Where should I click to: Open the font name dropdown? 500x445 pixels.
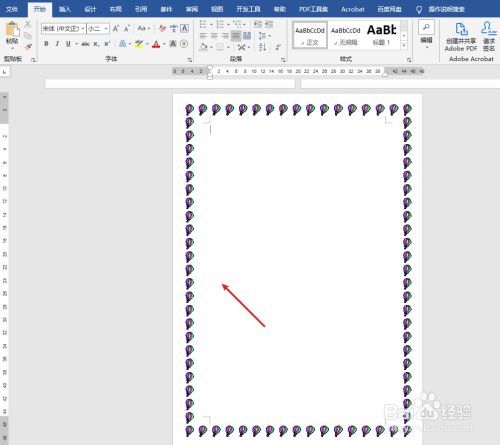[x=83, y=29]
